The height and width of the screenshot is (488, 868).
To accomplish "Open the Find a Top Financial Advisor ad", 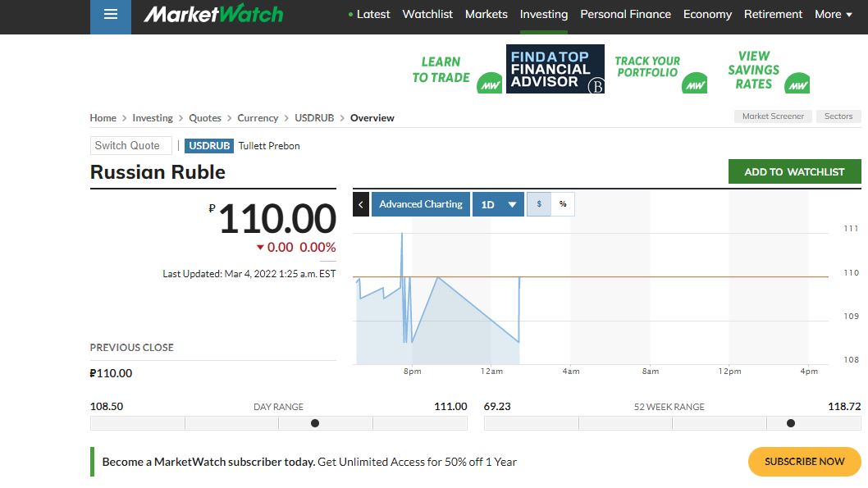I will click(555, 69).
